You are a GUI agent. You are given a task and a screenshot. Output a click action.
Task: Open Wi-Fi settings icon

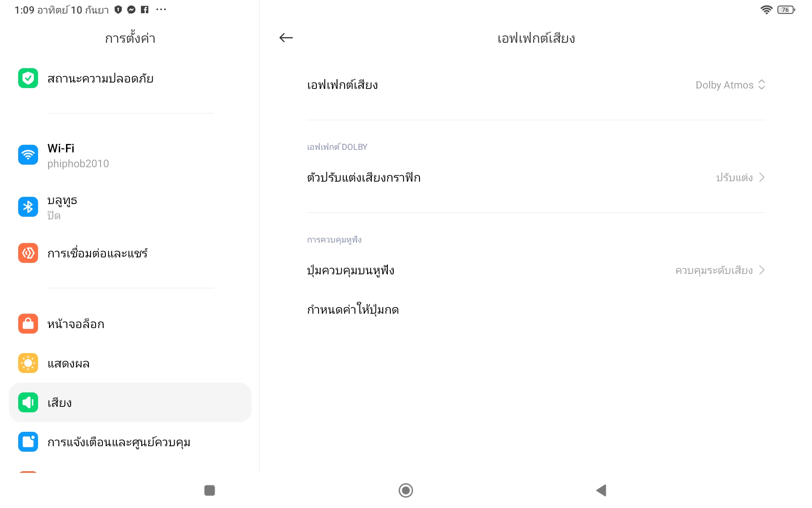click(x=28, y=155)
